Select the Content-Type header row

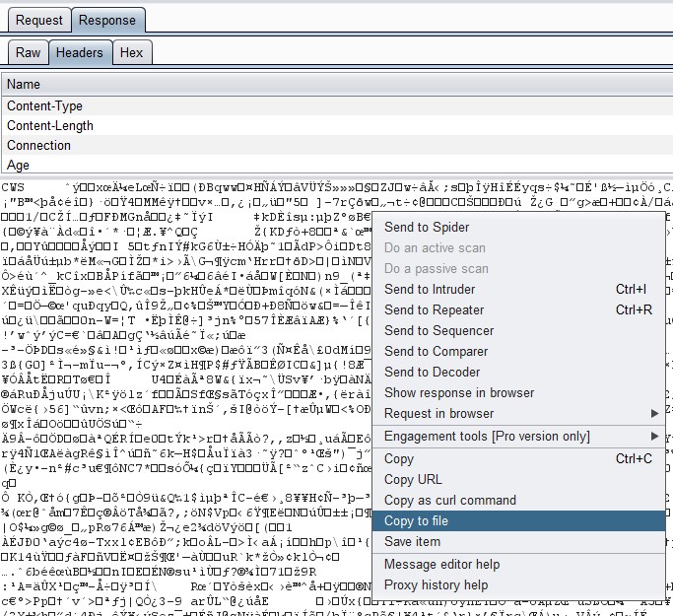click(x=337, y=105)
